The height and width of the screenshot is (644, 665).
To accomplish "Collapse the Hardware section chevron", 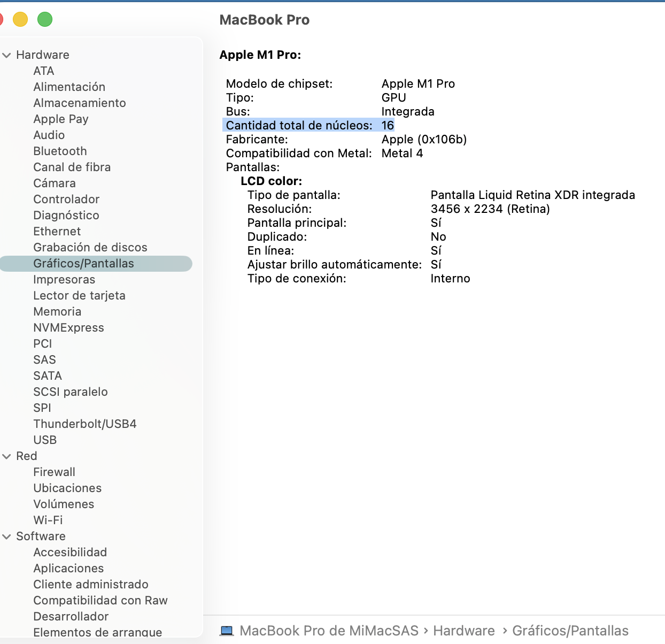I will (x=6, y=55).
